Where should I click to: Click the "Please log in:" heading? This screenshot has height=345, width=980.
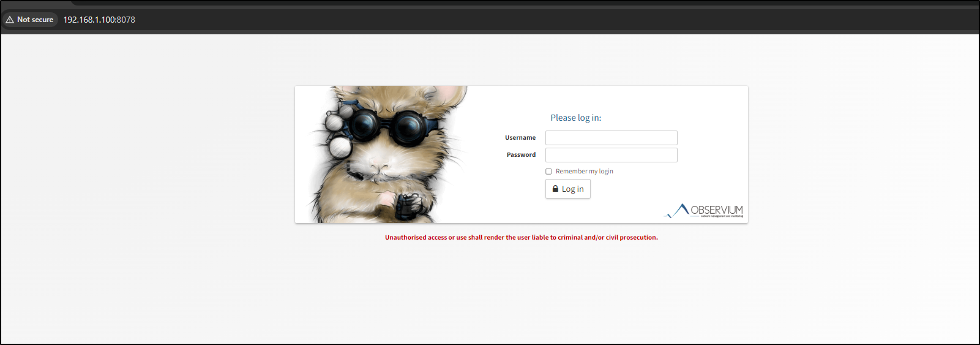(x=575, y=118)
